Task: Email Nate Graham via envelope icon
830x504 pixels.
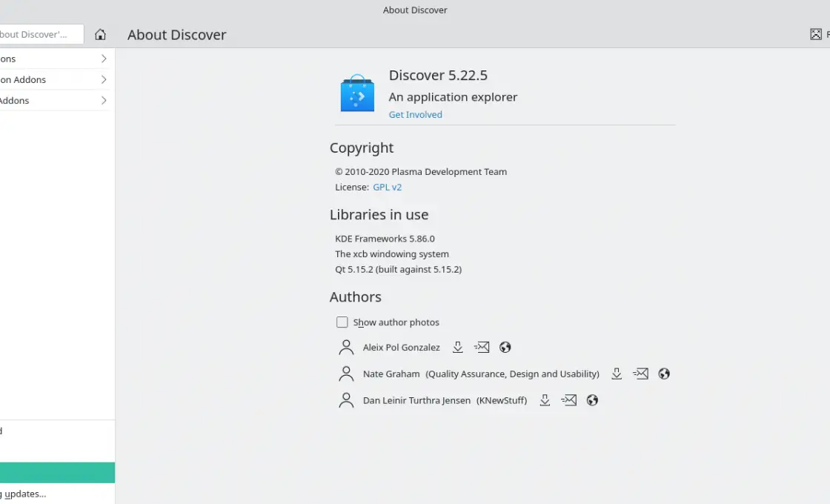Action: pyautogui.click(x=640, y=374)
